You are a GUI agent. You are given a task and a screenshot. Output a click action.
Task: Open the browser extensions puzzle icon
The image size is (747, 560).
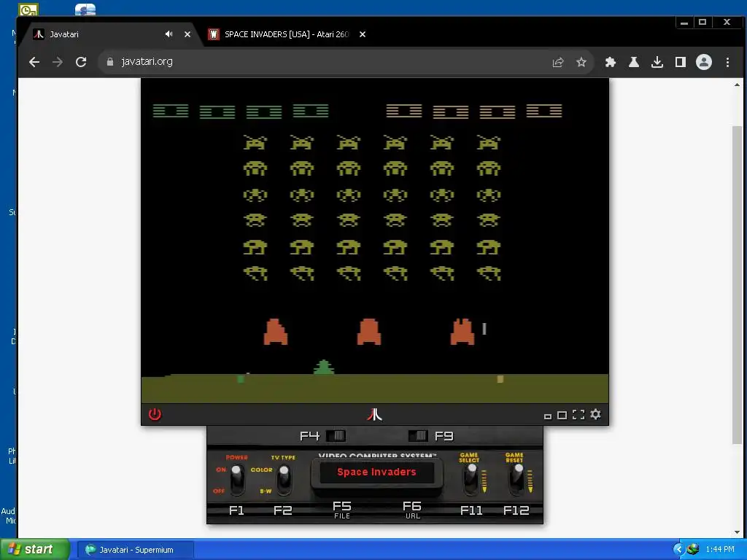(611, 62)
